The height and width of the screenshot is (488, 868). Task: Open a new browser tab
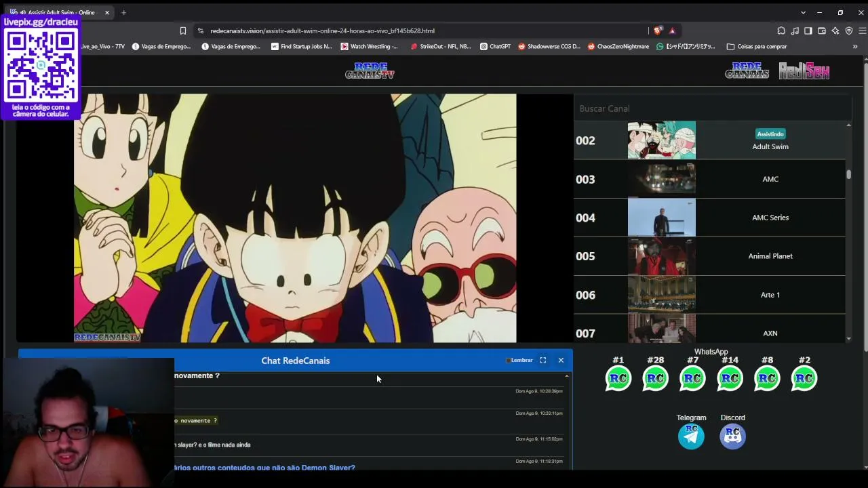point(123,12)
